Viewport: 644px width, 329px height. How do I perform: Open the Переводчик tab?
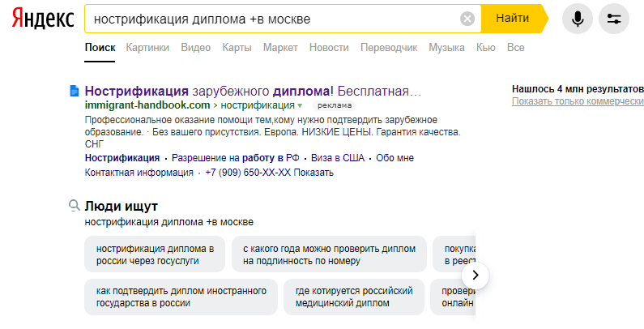(x=389, y=48)
